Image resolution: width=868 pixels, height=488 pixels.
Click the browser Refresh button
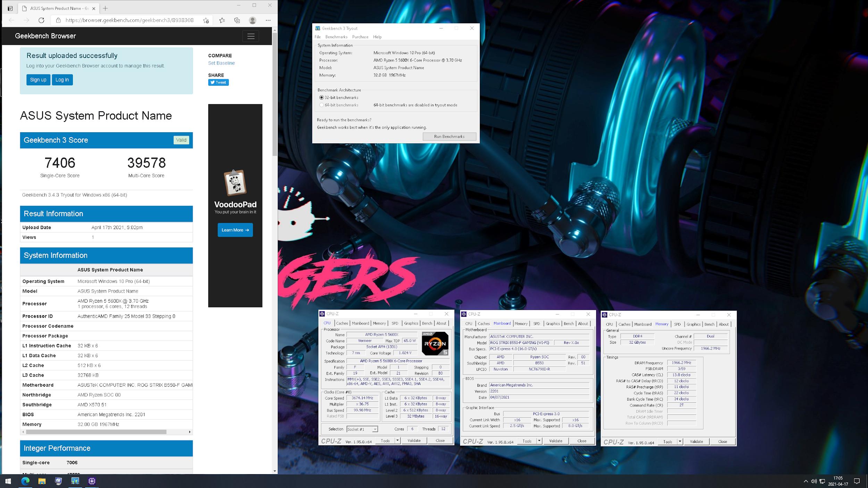pos(41,20)
